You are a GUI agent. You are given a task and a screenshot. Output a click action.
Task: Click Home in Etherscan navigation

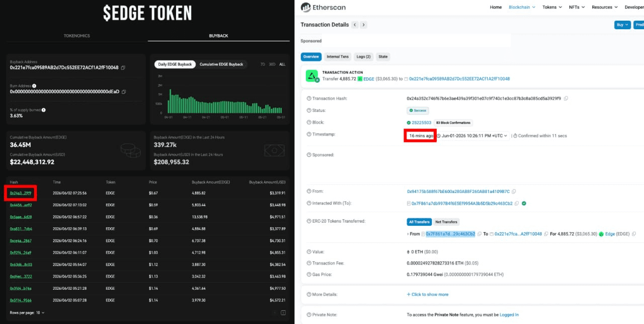point(496,8)
